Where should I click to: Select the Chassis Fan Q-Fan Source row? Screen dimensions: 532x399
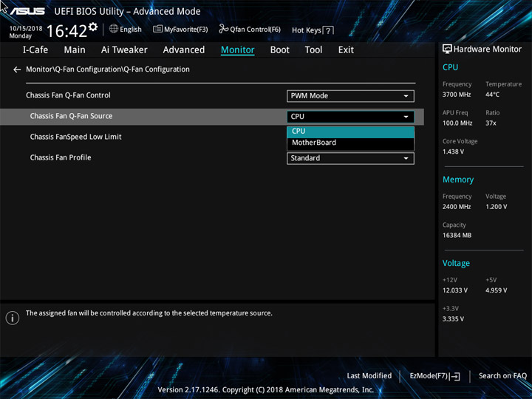(212, 117)
